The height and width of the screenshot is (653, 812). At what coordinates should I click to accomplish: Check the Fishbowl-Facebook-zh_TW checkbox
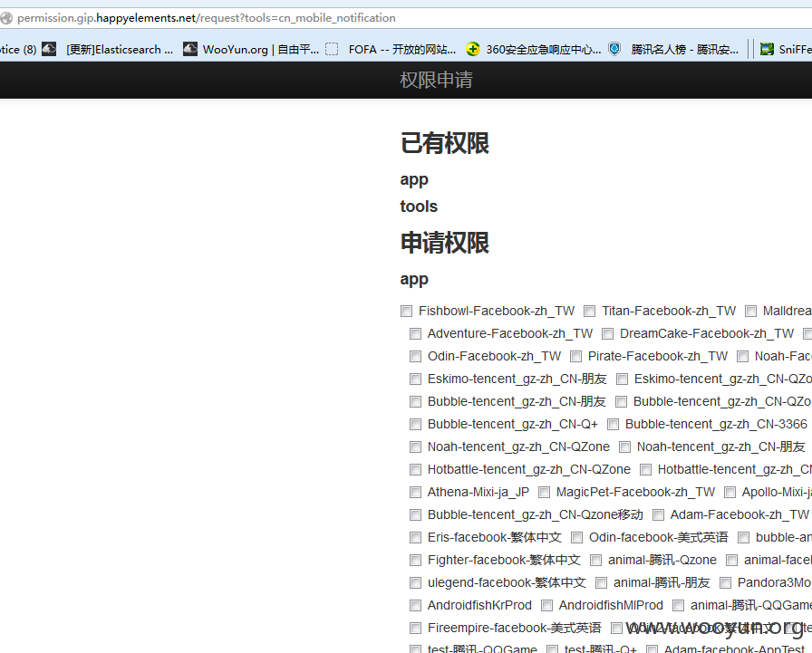click(x=407, y=311)
